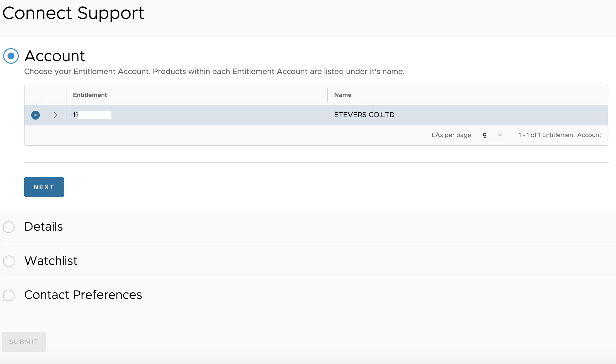Click the Details step indicator circle
This screenshot has width=616, height=364.
tap(9, 227)
